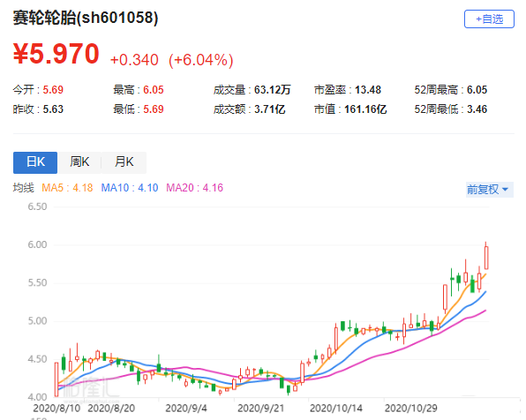Image resolution: width=526 pixels, height=420 pixels.
Task: Click the MA10 : 4.10 indicator label
Action: 130,188
